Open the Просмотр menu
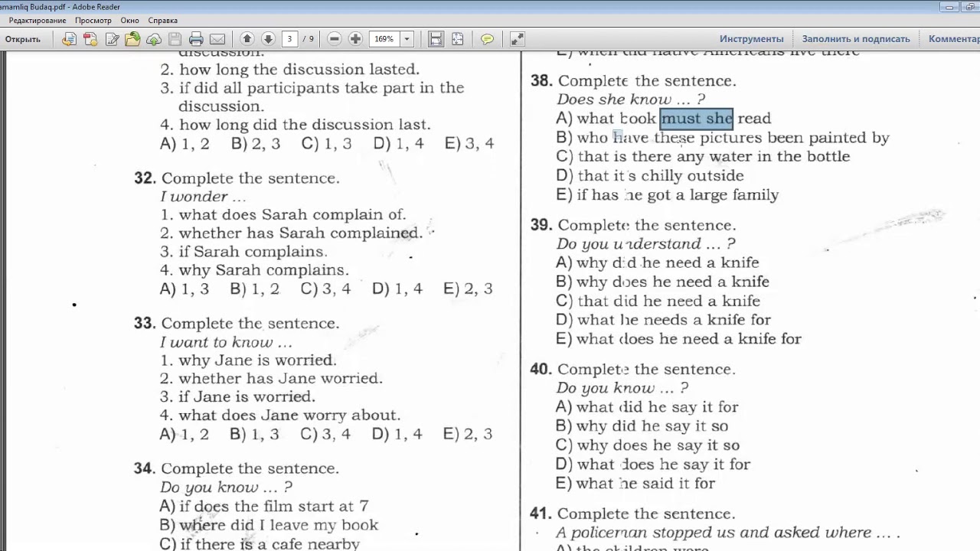This screenshot has width=980, height=551. (93, 21)
